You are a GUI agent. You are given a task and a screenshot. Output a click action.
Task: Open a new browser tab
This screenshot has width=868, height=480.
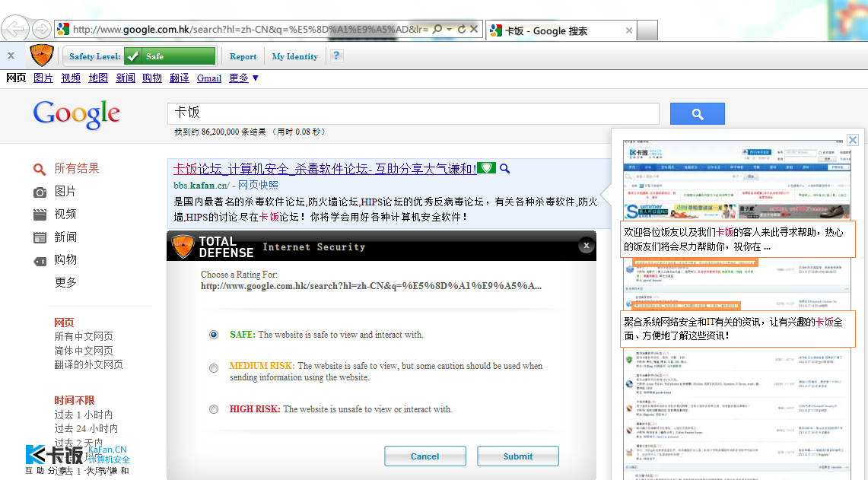[x=647, y=30]
